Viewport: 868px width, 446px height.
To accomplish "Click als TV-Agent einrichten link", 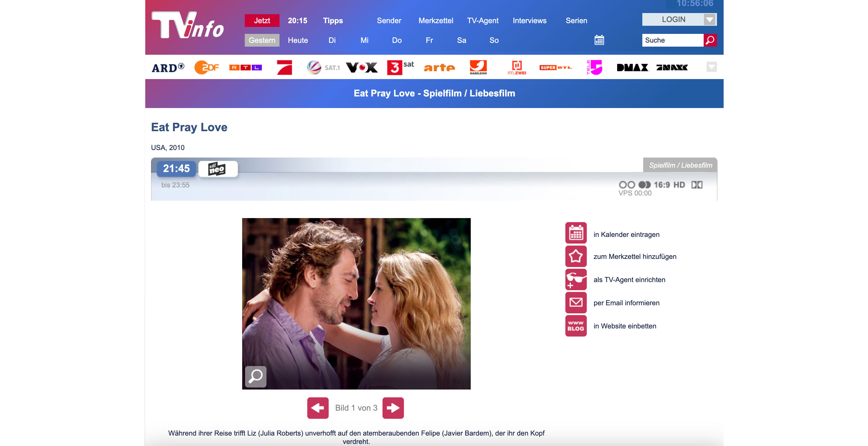I will [629, 280].
